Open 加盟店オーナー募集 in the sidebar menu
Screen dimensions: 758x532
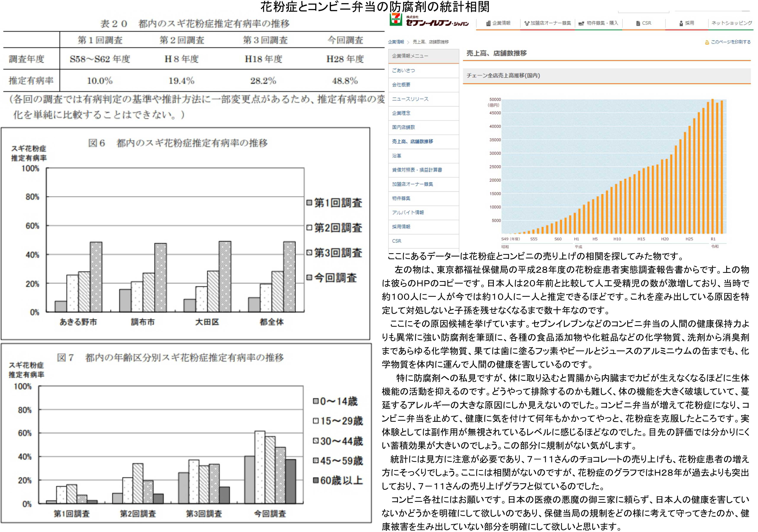click(x=423, y=184)
